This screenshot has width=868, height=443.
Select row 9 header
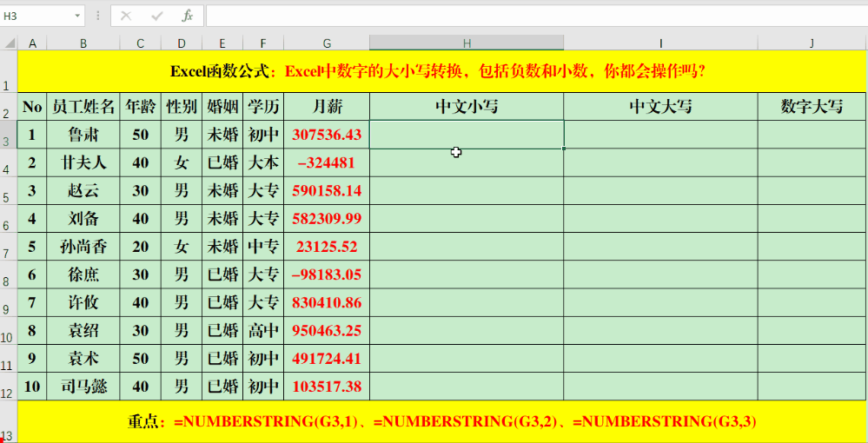[x=9, y=303]
